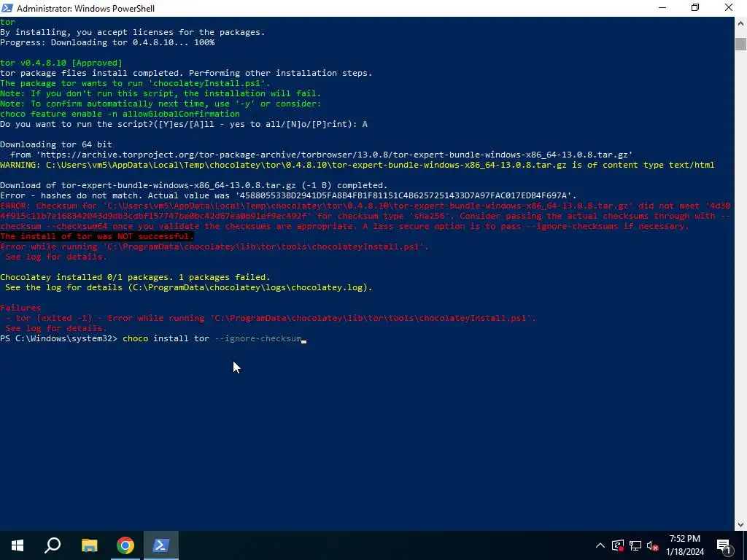Click scrollbar down arrow
The width and height of the screenshot is (747, 560).
(x=741, y=525)
